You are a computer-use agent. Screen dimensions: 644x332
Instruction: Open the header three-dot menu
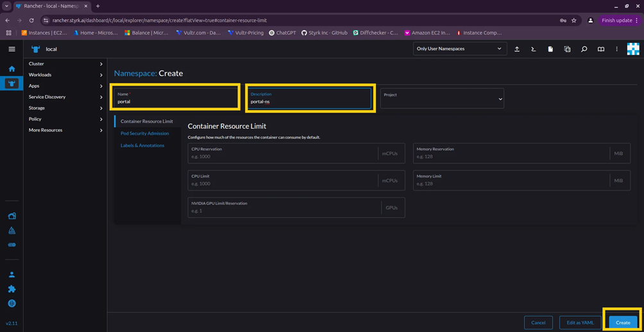click(617, 49)
